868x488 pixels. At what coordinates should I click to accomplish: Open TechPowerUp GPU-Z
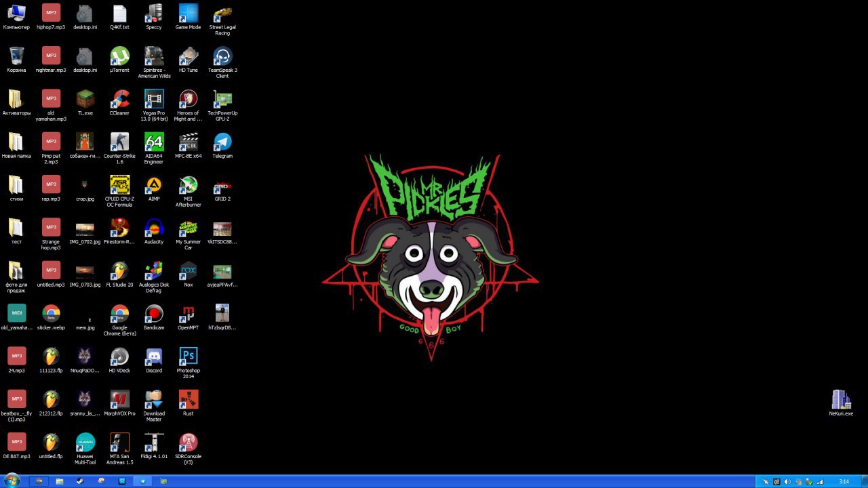coord(222,105)
